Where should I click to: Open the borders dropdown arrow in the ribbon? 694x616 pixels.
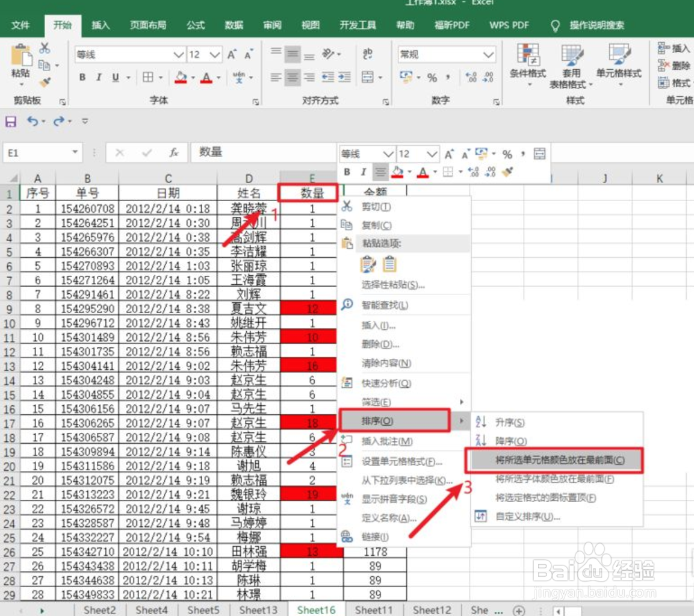161,78
